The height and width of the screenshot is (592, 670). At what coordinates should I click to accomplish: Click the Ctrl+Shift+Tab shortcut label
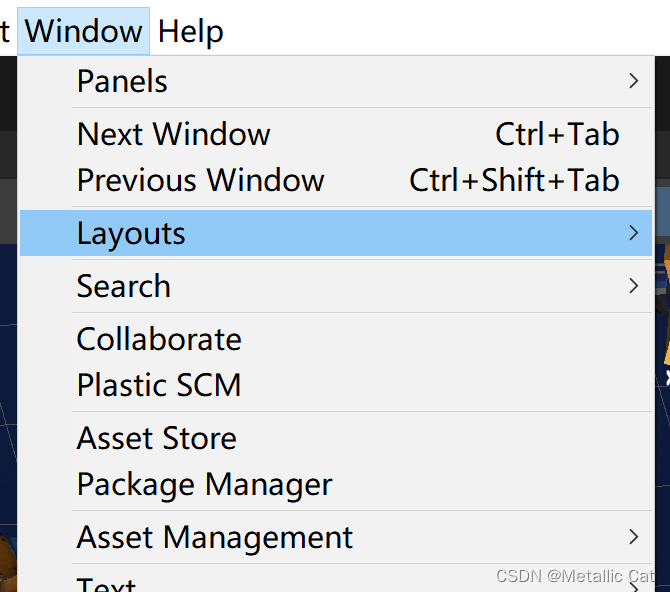coord(514,180)
